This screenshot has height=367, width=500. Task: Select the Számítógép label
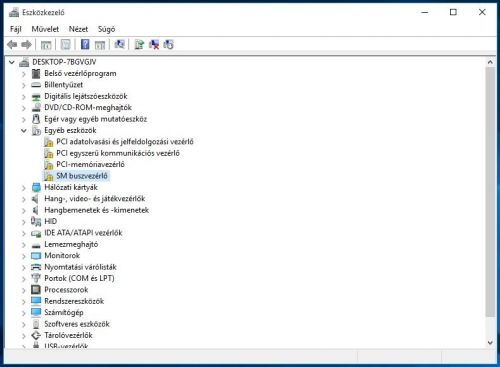tap(64, 313)
